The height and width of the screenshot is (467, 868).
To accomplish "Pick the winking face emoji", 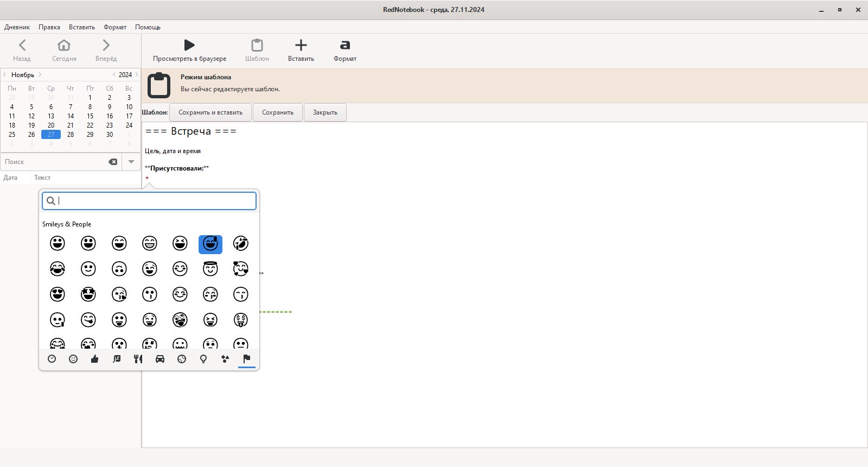I will (150, 269).
